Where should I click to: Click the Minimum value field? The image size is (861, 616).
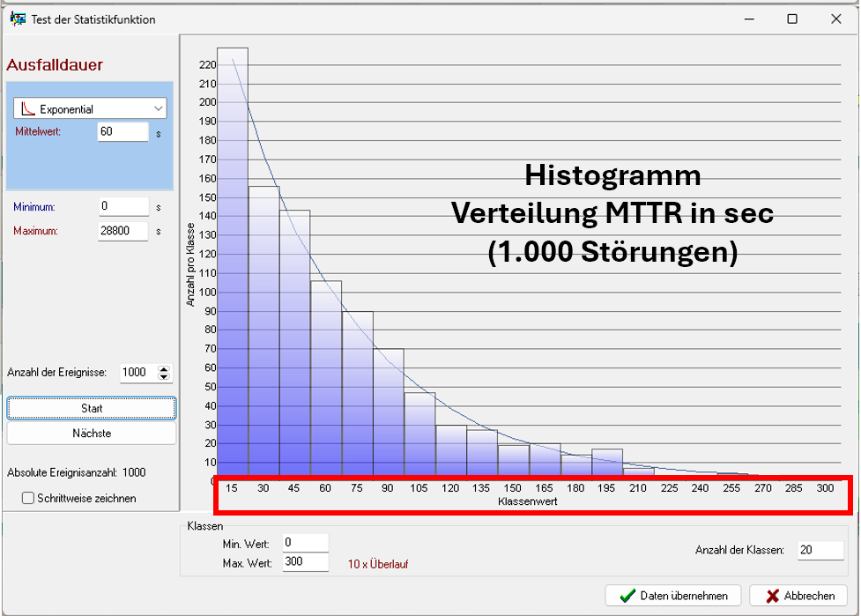pos(123,206)
